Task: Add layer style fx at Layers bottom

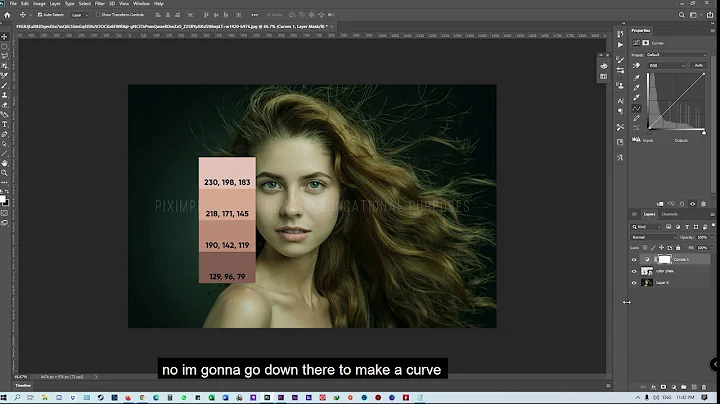Action: click(653, 387)
